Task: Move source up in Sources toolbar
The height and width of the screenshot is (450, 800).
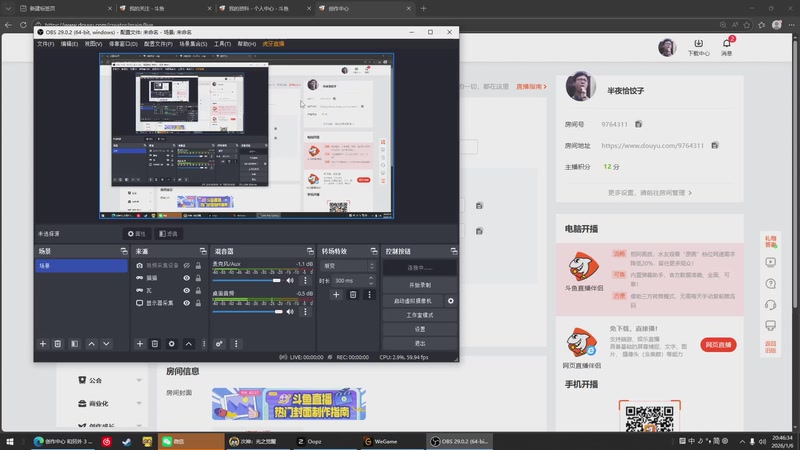Action: click(x=189, y=344)
